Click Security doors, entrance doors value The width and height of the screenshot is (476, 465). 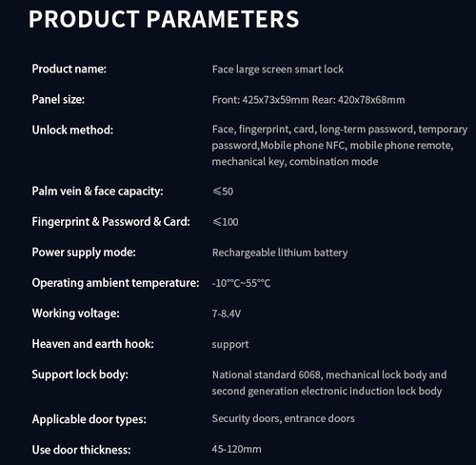pos(283,418)
